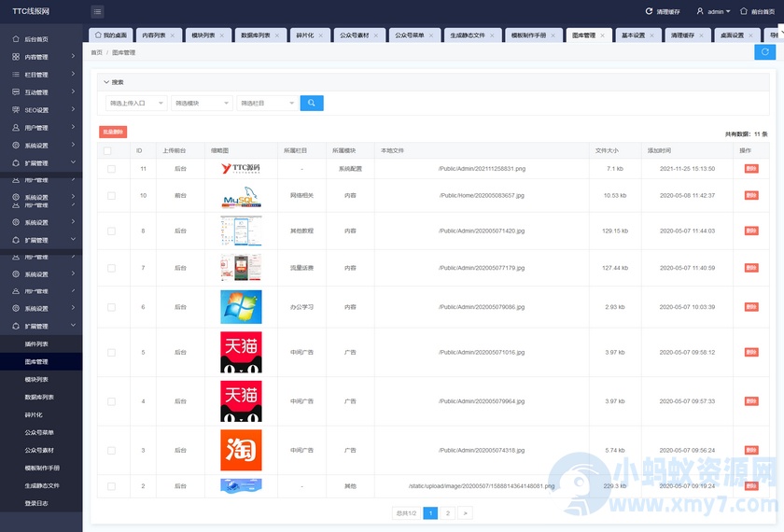Click the red delete button for ID 11
Screen dimensions: 784x532
click(x=751, y=169)
